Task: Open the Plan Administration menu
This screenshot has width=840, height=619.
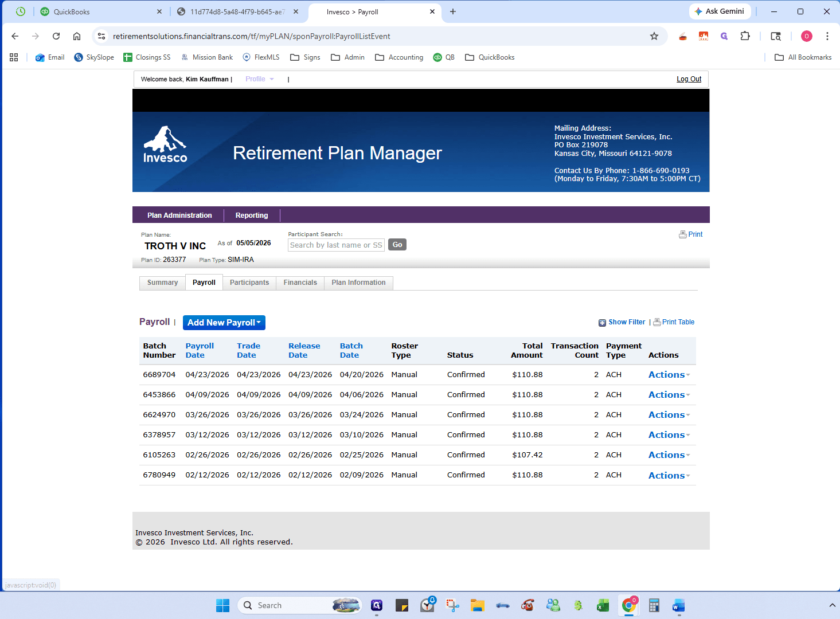Action: click(x=179, y=216)
